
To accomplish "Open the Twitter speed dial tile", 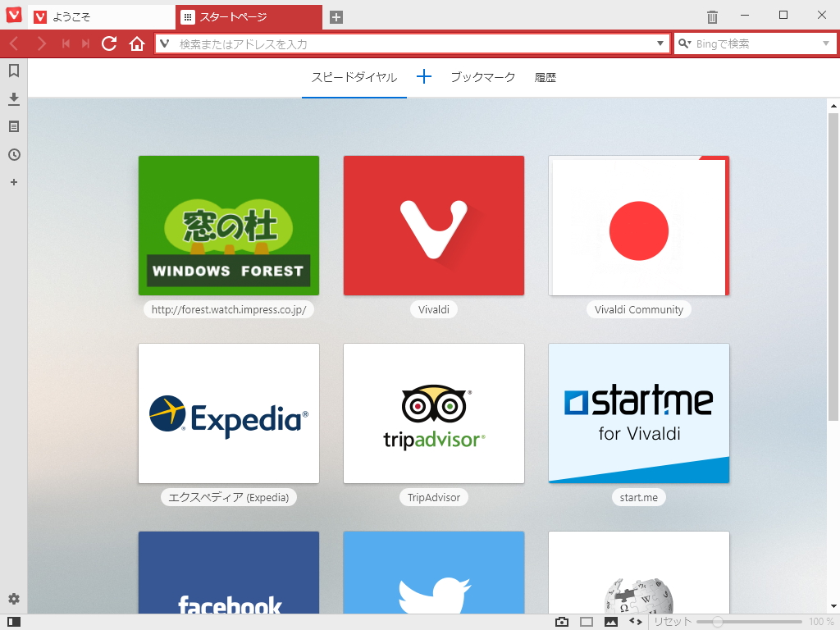I will [x=434, y=573].
